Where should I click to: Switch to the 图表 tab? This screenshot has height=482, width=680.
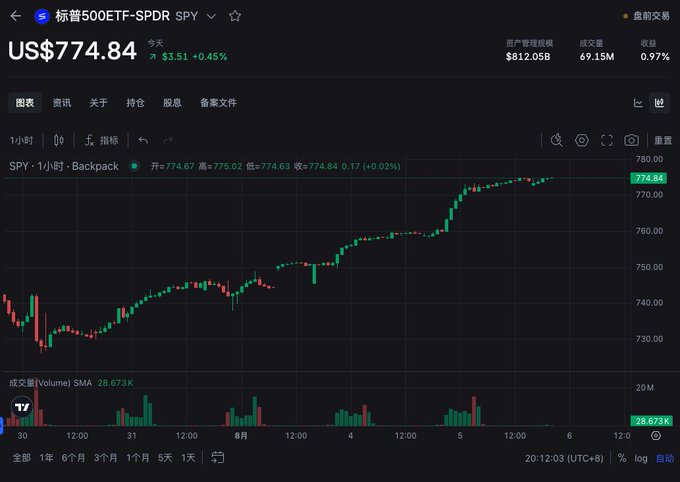click(25, 103)
